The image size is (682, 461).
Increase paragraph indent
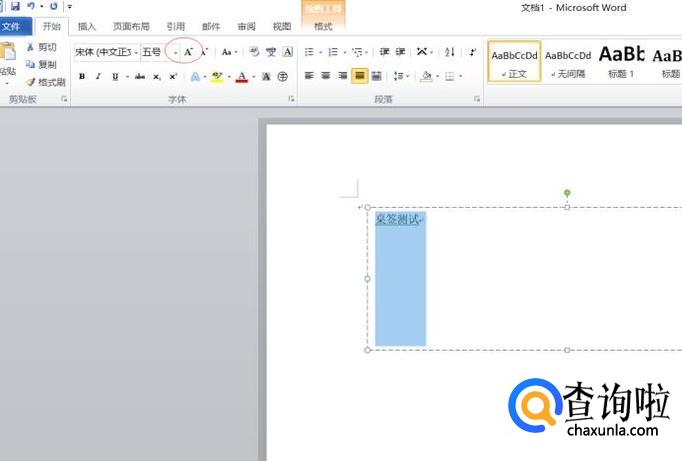click(401, 52)
